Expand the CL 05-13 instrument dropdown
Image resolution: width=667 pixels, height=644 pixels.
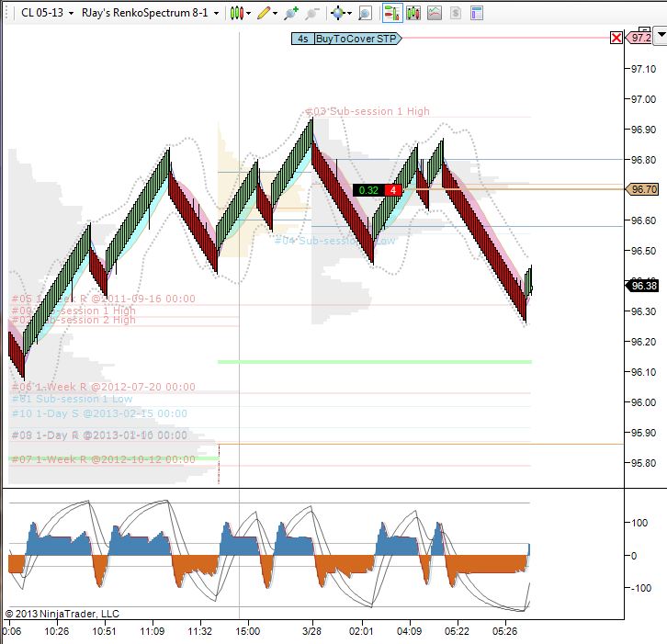71,14
